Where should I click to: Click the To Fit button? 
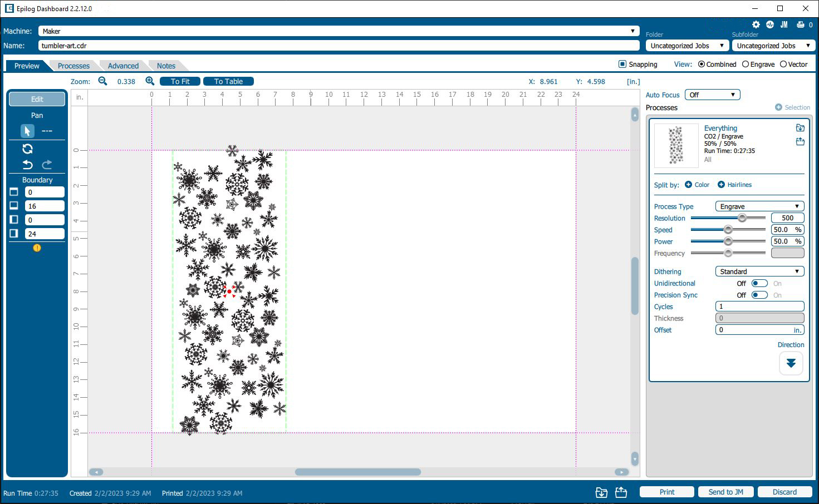[x=180, y=81]
